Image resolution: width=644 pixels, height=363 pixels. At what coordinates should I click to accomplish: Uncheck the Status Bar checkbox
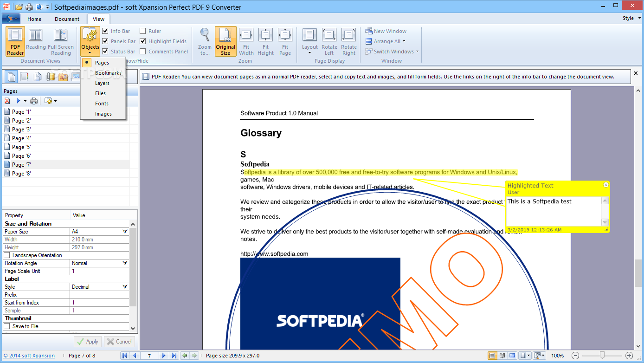(x=105, y=52)
